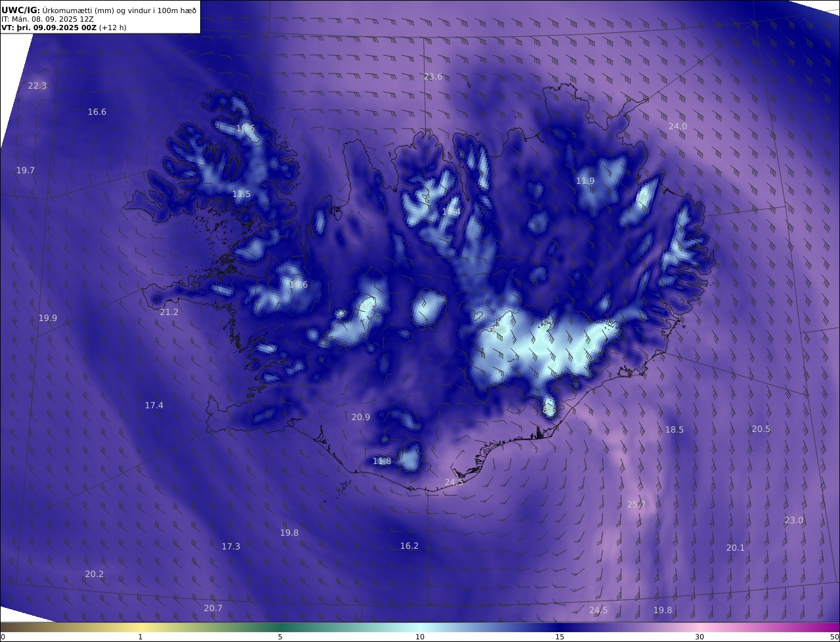Click the '0' tick label on the colorbar
The height and width of the screenshot is (642, 840).
tap(3, 637)
